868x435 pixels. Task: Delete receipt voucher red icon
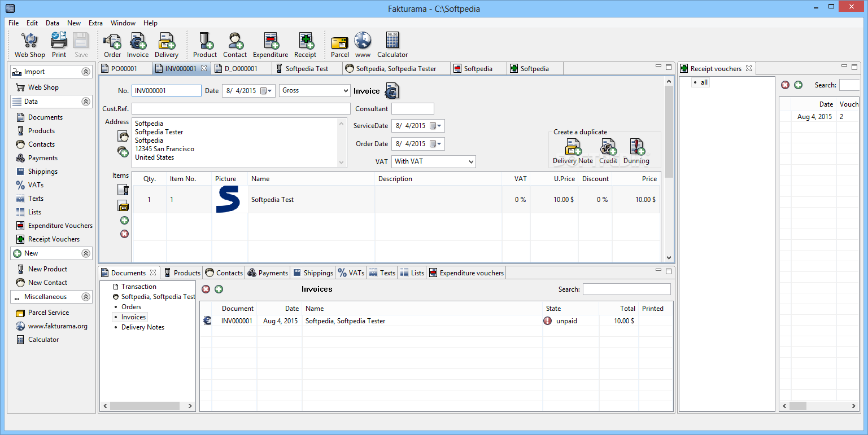785,85
